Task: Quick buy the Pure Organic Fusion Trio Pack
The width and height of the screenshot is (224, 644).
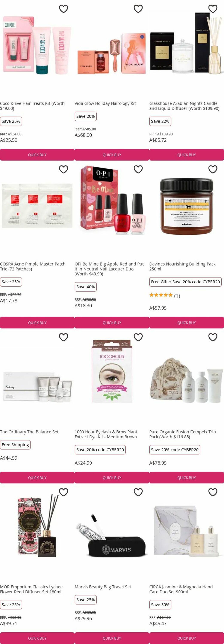Action: (186, 477)
